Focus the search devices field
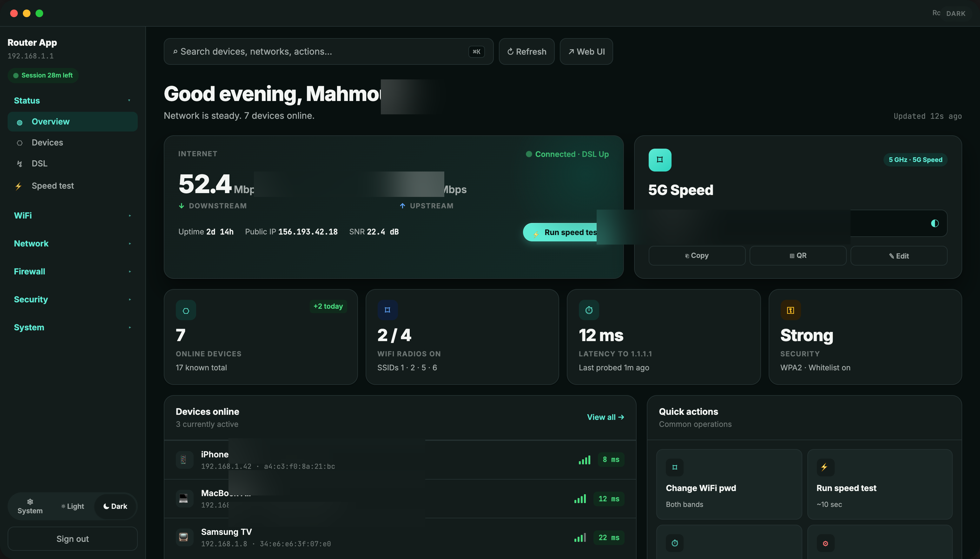Screen dimensions: 980x559 (328, 51)
